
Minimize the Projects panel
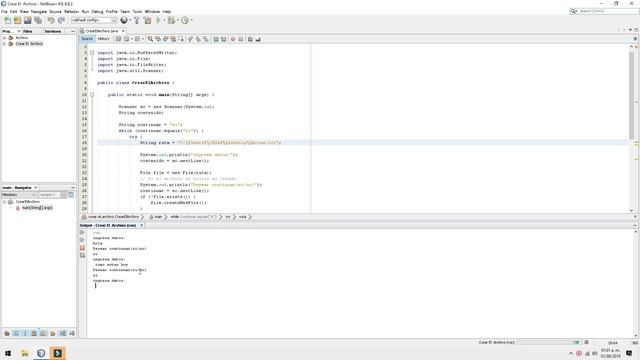(x=73, y=31)
